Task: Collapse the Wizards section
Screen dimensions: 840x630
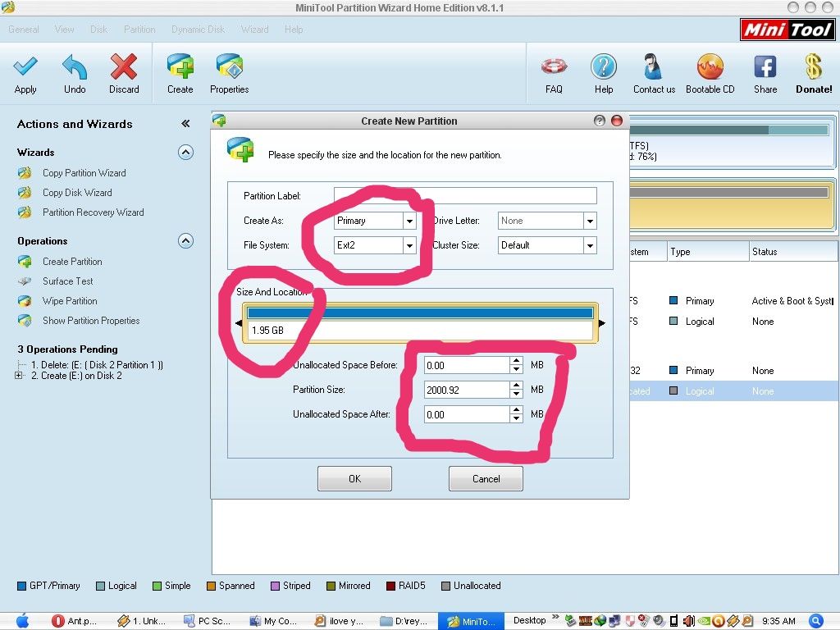Action: [185, 153]
